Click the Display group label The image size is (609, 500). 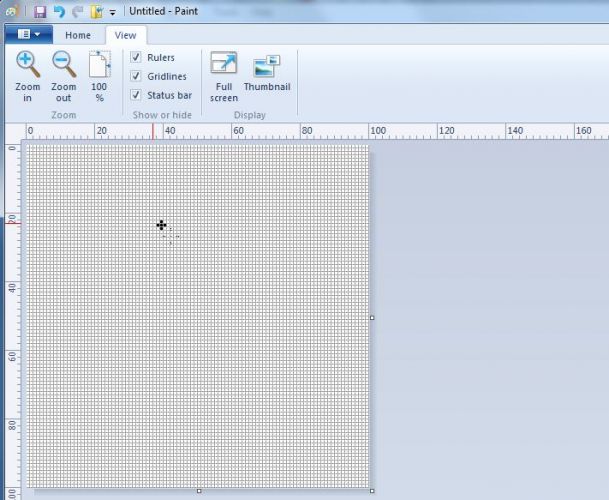tap(250, 115)
